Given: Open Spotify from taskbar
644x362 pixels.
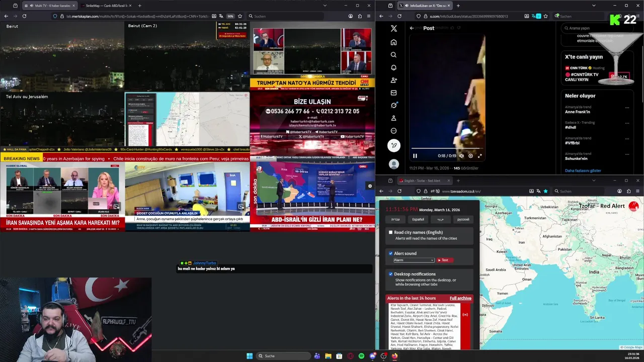Looking at the screenshot, I should click(361, 356).
